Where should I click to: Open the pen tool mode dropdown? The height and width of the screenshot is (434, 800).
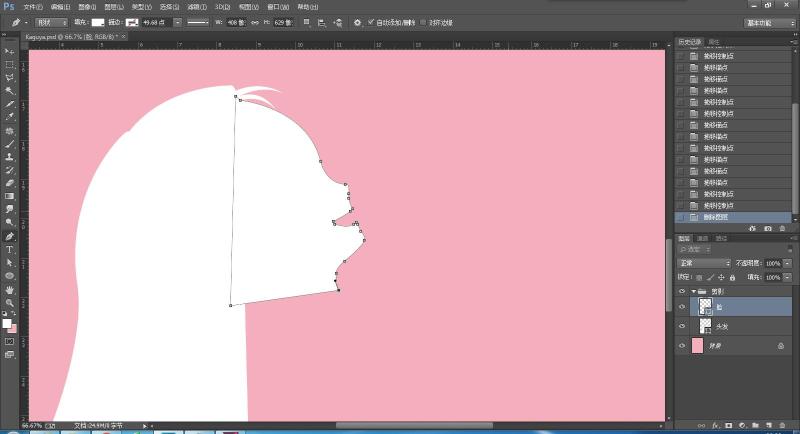pyautogui.click(x=52, y=22)
